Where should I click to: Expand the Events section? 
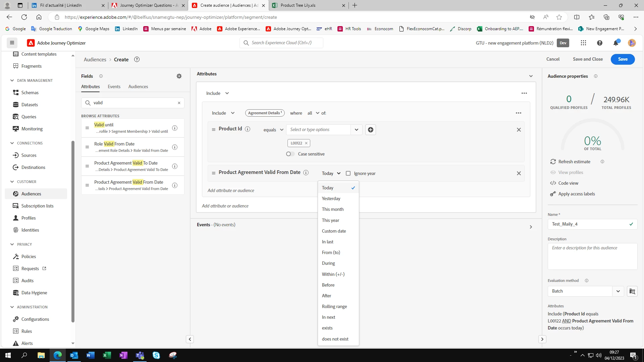point(531,227)
